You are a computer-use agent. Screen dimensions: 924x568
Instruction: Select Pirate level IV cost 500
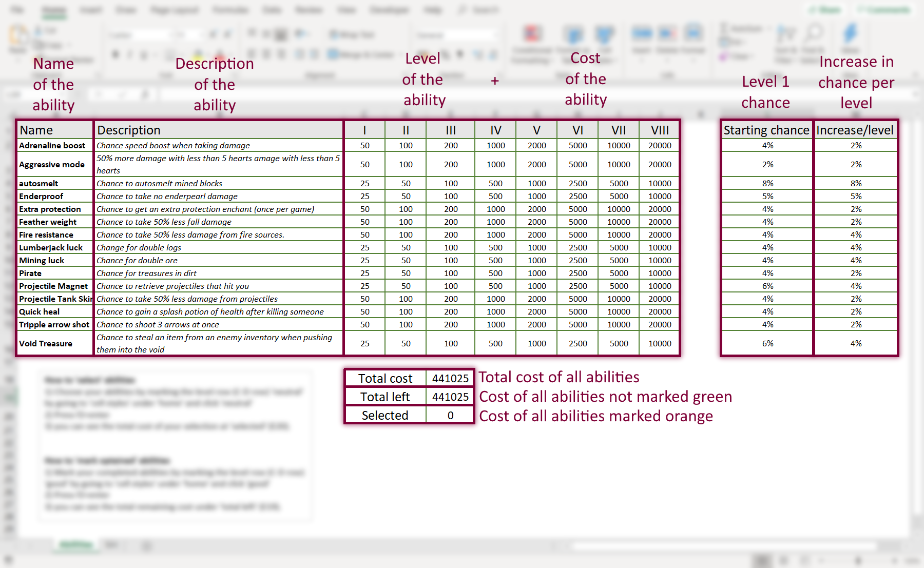point(495,273)
